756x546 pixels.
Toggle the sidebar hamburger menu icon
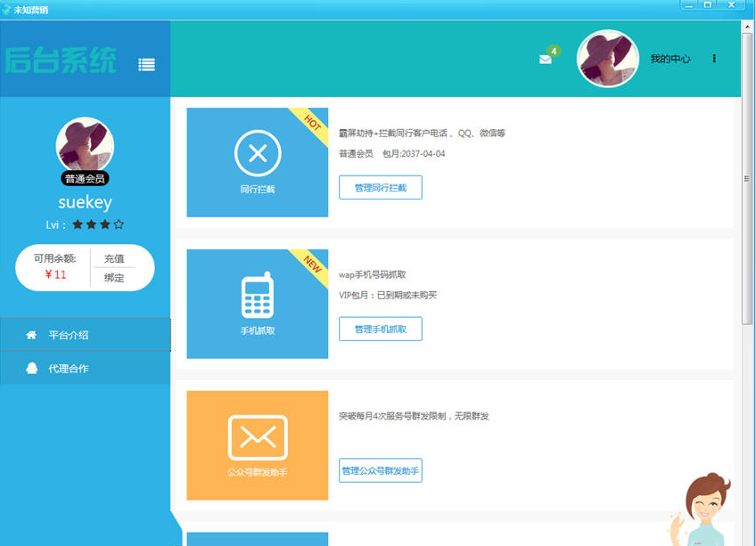(146, 64)
